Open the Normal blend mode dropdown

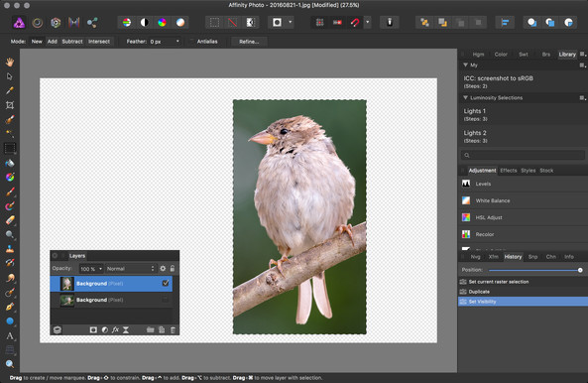tap(131, 269)
